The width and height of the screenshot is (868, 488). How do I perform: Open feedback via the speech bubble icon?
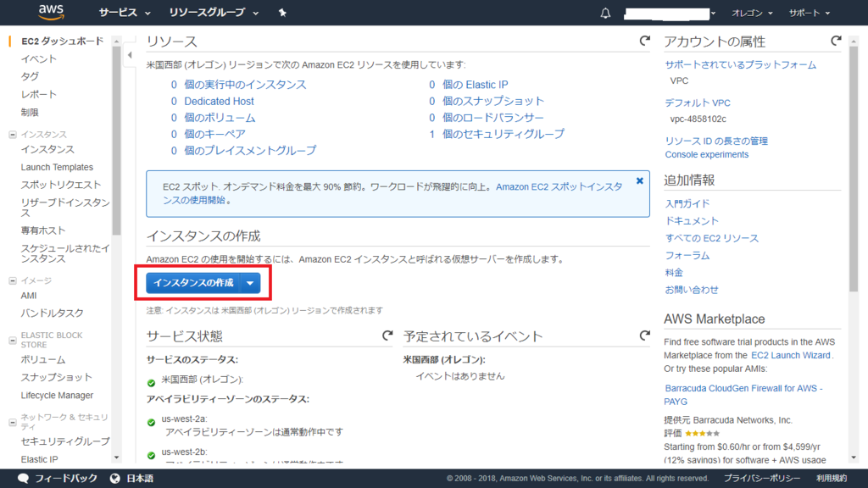25,477
